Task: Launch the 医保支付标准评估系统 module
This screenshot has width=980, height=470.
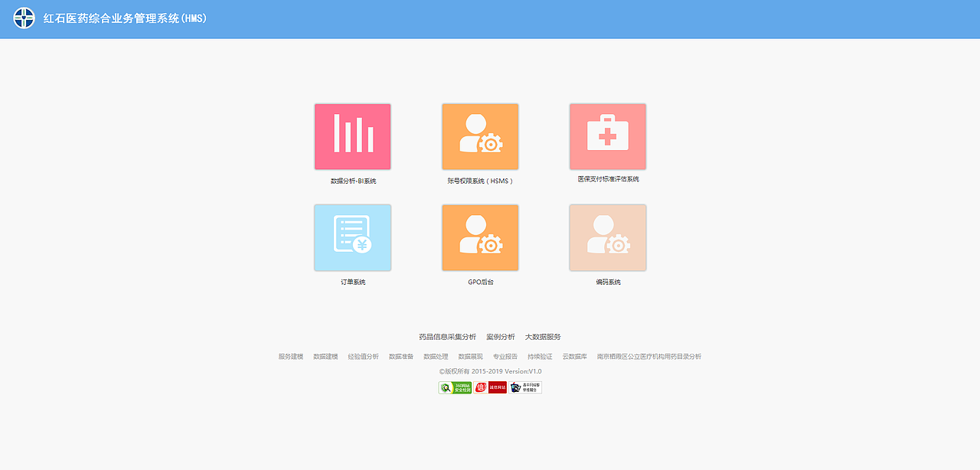Action: coord(607,136)
